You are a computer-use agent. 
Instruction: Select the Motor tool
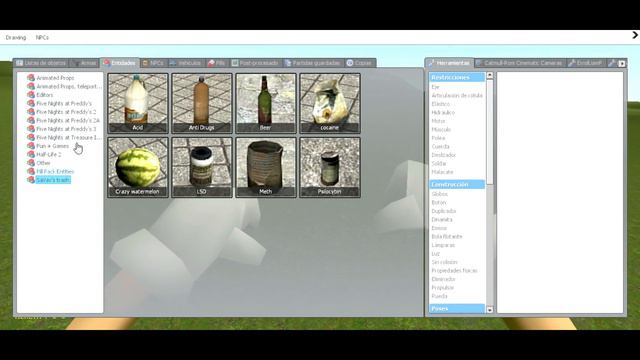coord(438,121)
